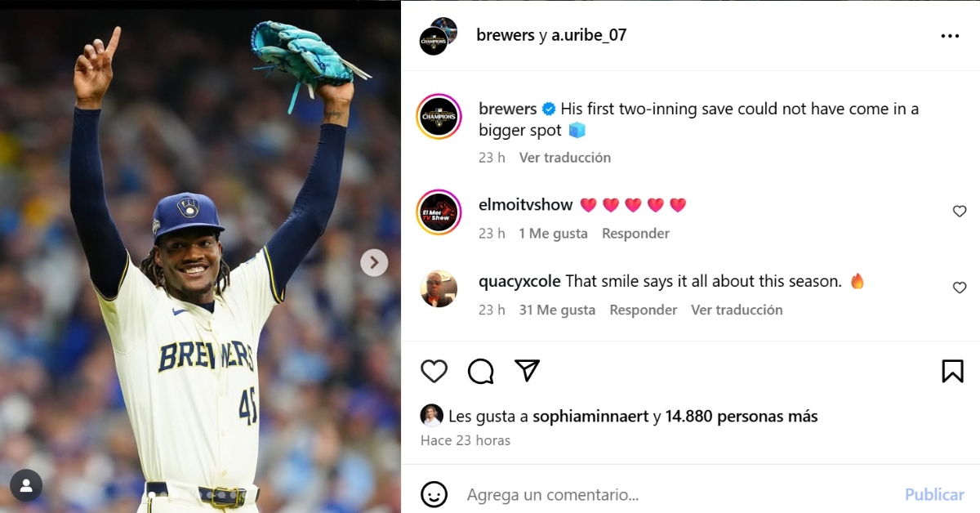Translate the caption with Ver traducción
The image size is (980, 513).
pyautogui.click(x=565, y=158)
